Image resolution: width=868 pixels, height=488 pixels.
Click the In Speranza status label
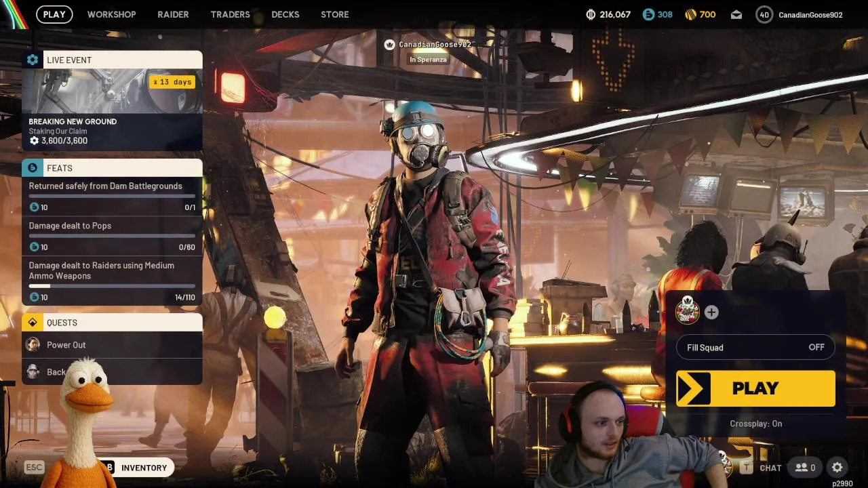pyautogui.click(x=429, y=60)
